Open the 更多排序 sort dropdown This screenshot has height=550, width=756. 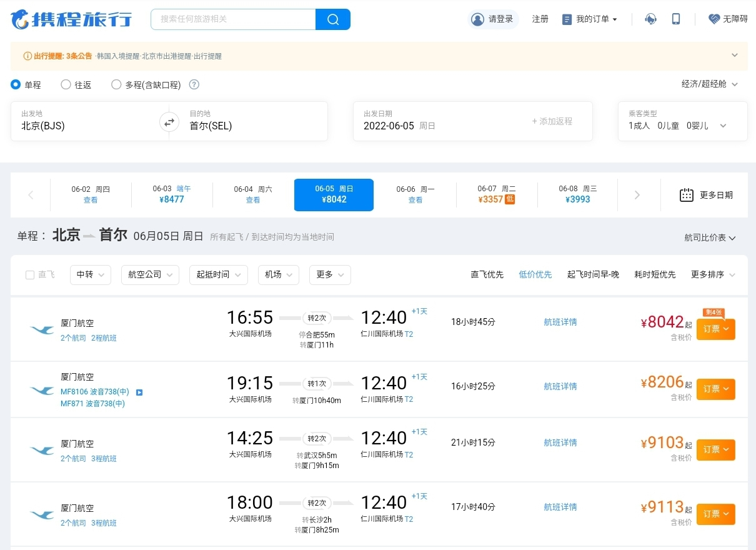coord(713,275)
